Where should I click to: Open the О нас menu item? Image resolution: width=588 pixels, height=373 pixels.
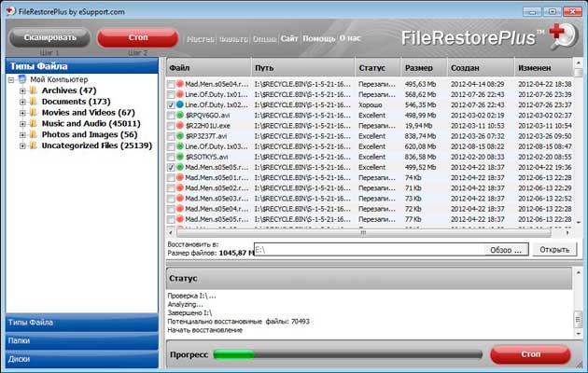pos(350,38)
